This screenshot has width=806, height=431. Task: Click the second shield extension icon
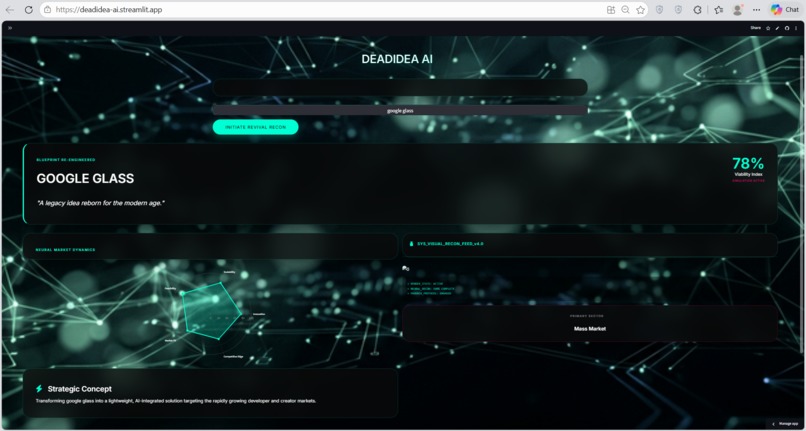tap(679, 10)
